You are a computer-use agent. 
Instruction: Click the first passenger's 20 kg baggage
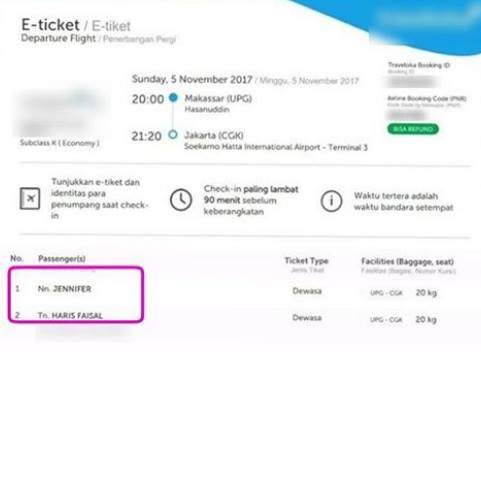tap(426, 293)
